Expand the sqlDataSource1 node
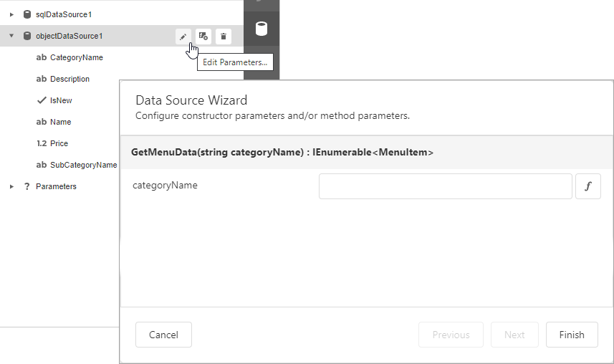 pos(11,14)
